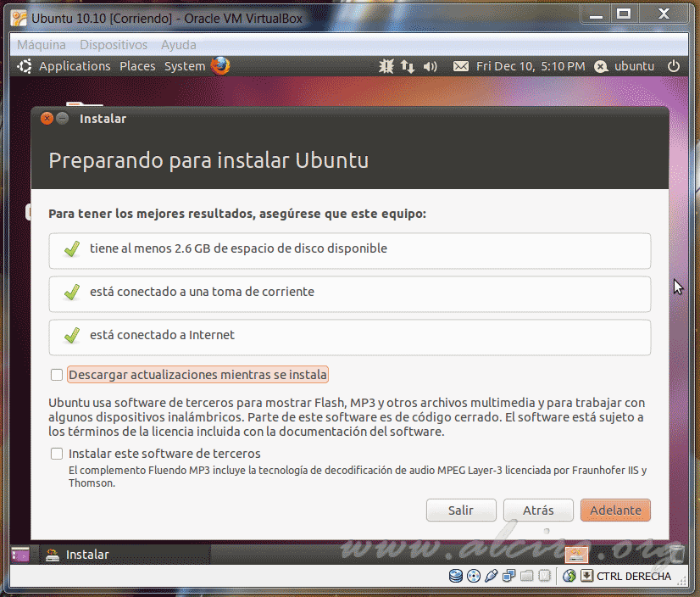This screenshot has width=700, height=597.
Task: Click the text 'está conectado a Internet'
Action: [162, 335]
